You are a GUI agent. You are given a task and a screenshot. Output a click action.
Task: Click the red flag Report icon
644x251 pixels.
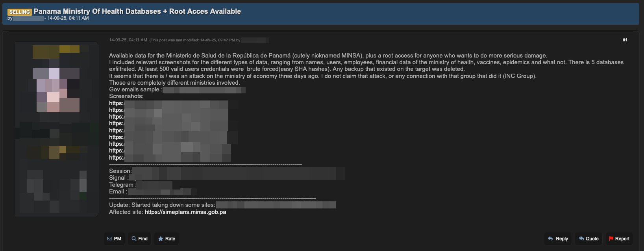point(611,239)
